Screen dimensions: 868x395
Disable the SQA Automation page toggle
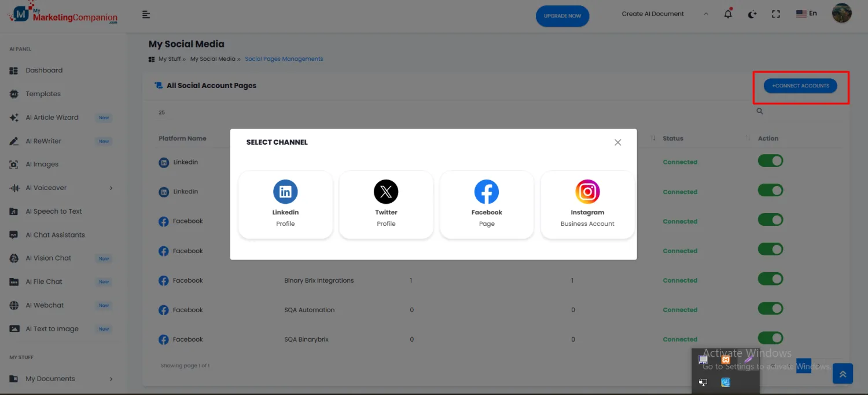click(770, 309)
